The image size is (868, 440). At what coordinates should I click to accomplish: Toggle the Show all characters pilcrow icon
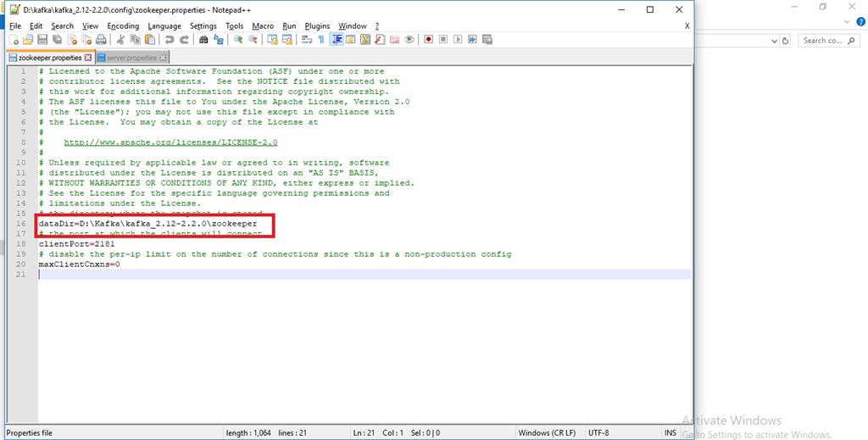pyautogui.click(x=321, y=40)
